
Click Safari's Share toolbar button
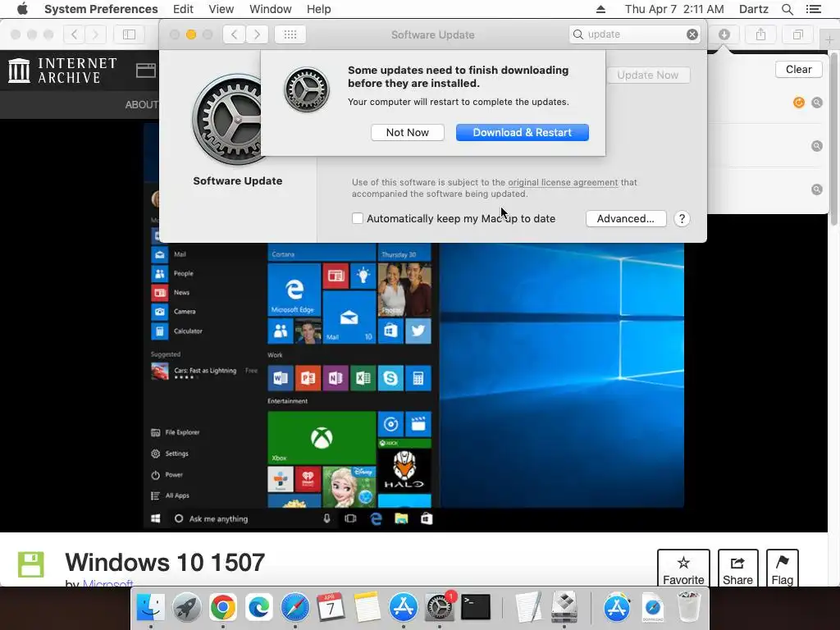click(x=760, y=34)
